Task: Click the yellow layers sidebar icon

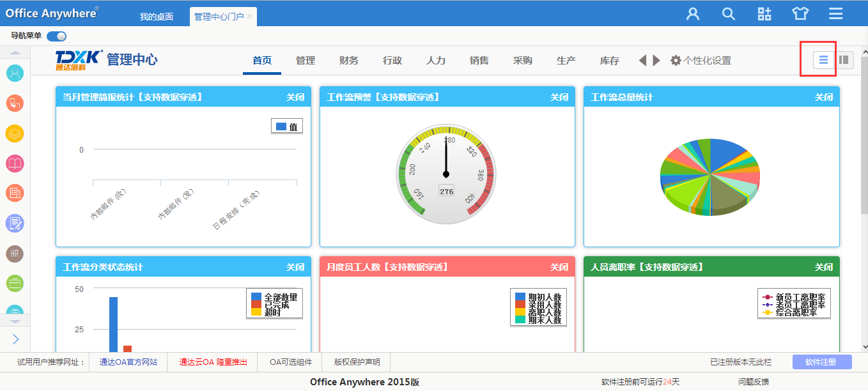Action: coord(15,134)
